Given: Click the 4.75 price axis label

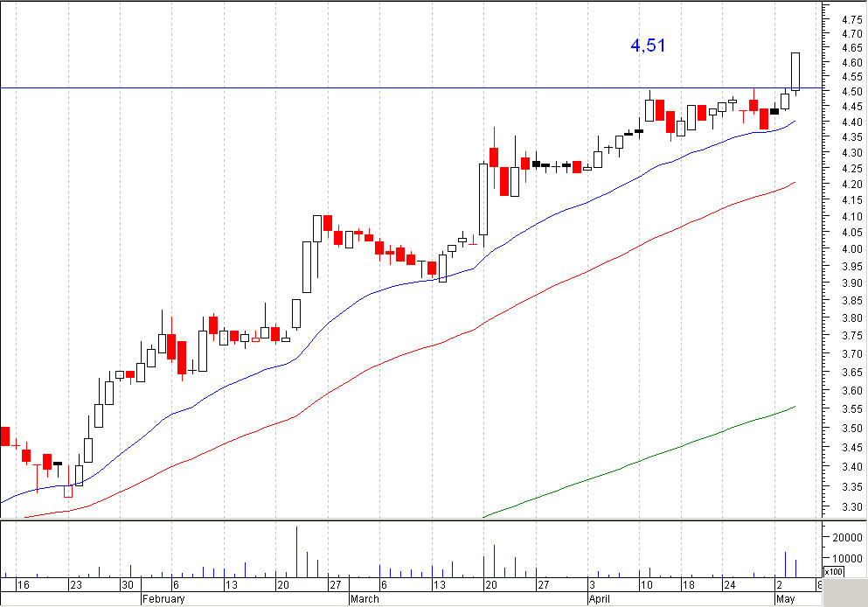Looking at the screenshot, I should (851, 20).
